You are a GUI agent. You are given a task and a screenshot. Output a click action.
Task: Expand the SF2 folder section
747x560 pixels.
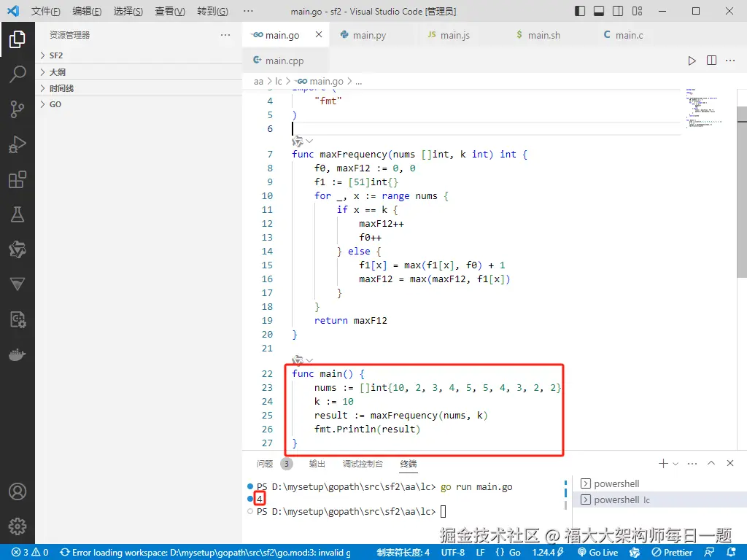pyautogui.click(x=139, y=55)
